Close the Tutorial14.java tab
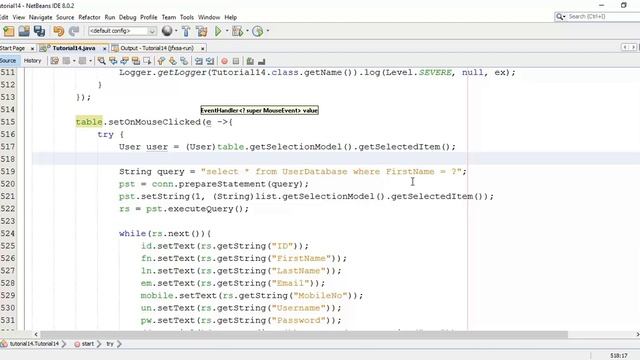Viewport: 640px width, 360px height. pos(104,49)
